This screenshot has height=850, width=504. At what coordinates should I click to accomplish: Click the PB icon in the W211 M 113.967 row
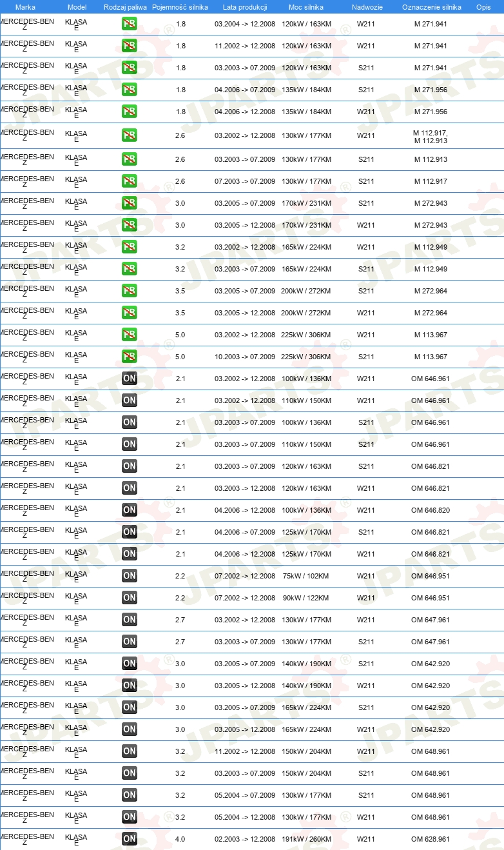129,335
